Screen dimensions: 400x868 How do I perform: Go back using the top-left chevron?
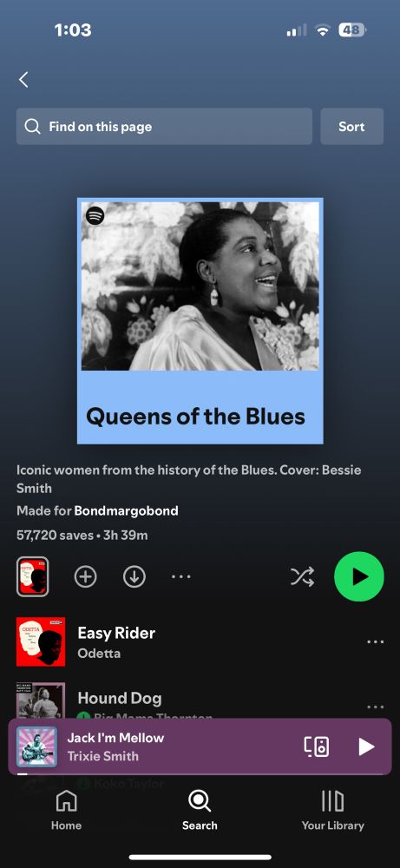pos(23,80)
